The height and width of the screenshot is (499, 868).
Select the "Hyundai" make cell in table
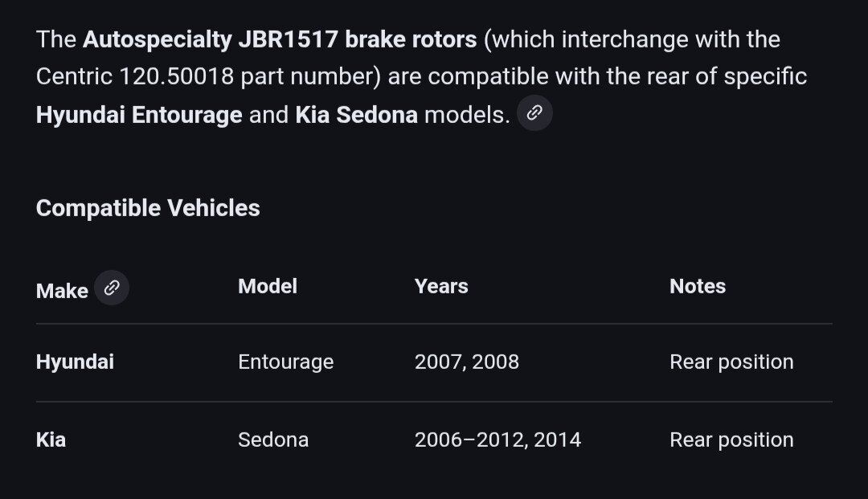[x=75, y=362]
